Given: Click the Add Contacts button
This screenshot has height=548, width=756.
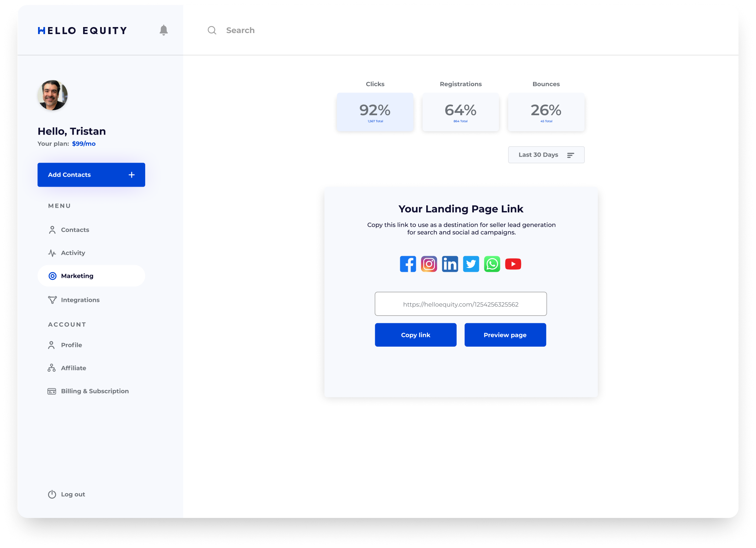Looking at the screenshot, I should 91,175.
